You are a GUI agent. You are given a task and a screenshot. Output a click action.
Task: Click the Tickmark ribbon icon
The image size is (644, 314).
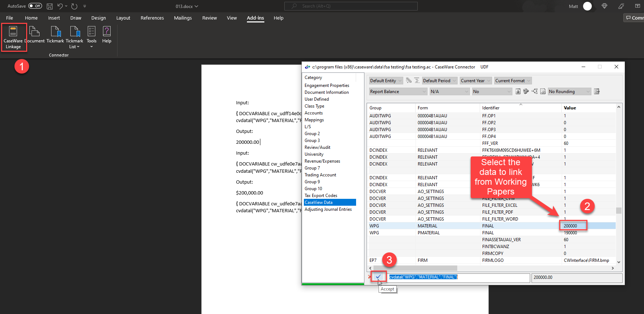point(55,35)
